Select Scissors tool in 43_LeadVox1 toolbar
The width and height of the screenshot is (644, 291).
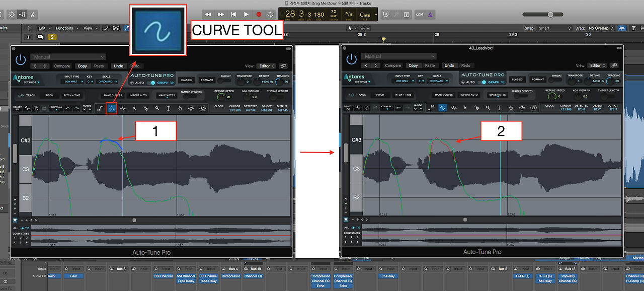(476, 107)
